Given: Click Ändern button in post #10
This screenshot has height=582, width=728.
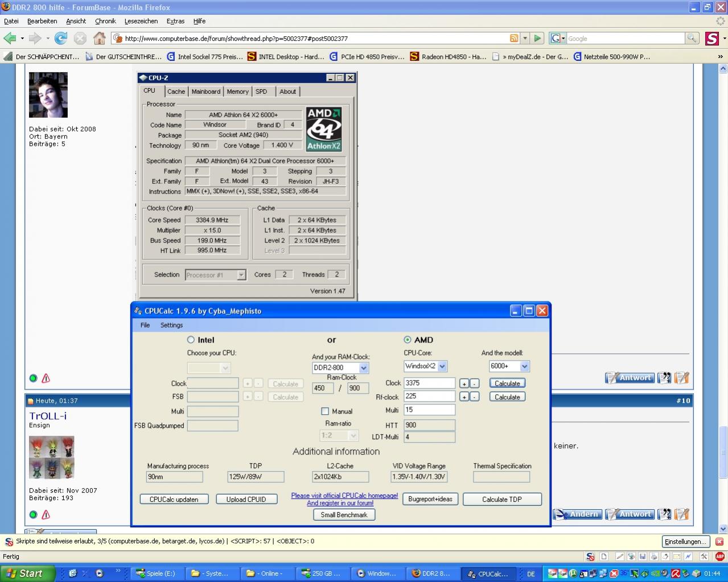Looking at the screenshot, I should click(577, 514).
